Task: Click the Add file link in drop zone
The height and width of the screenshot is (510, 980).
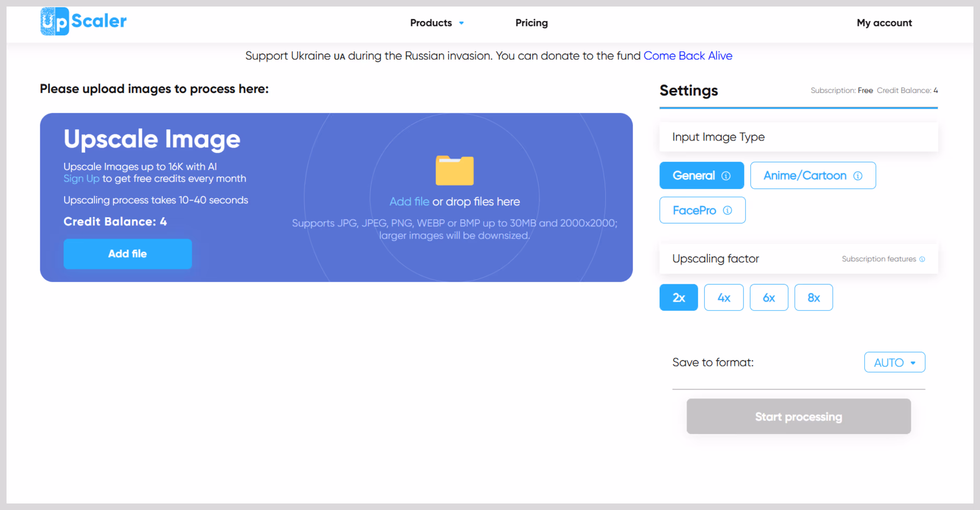Action: pos(409,202)
